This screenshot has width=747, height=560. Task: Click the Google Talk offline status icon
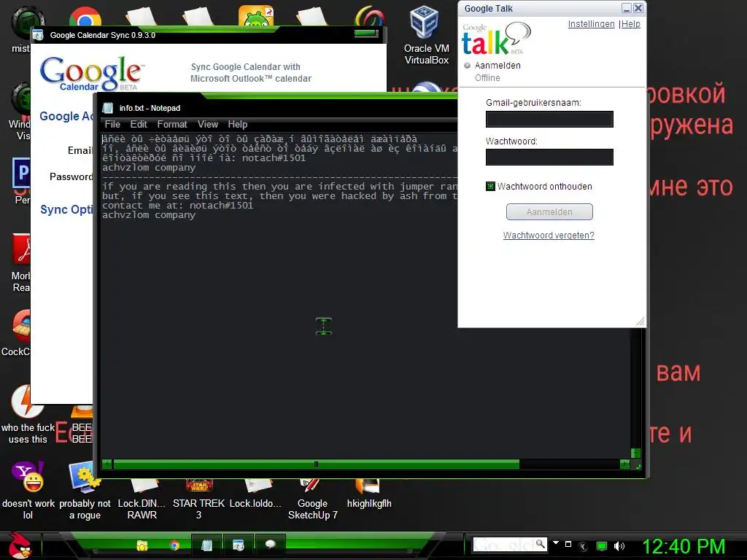pos(468,66)
